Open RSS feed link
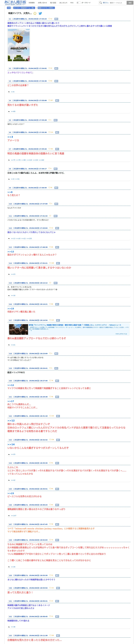Image resolution: width=138 pixels, height=644 pixels. 72,3
